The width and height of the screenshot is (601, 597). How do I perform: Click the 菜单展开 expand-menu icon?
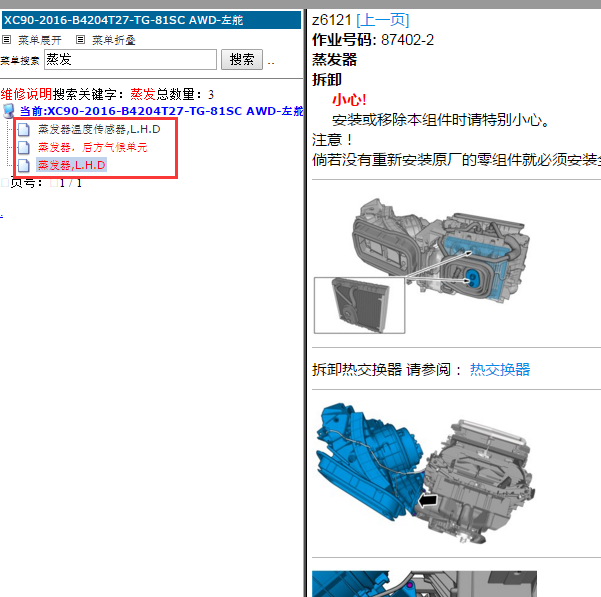(x=6, y=39)
